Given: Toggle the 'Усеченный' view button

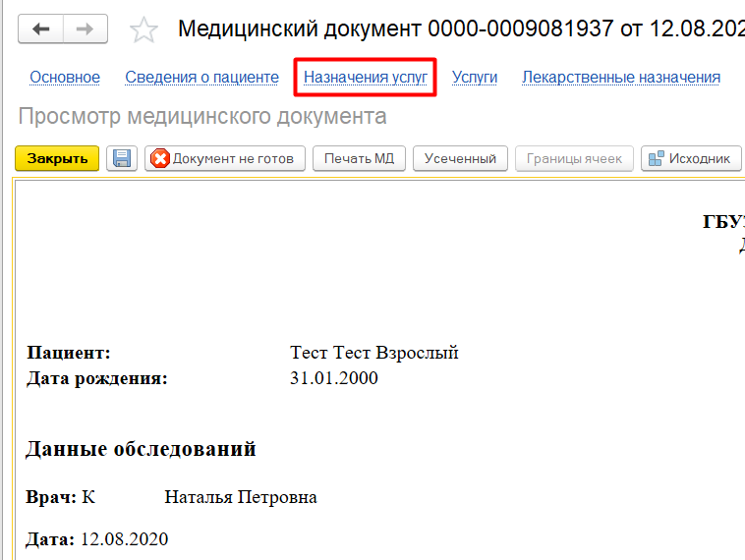Looking at the screenshot, I should [461, 158].
